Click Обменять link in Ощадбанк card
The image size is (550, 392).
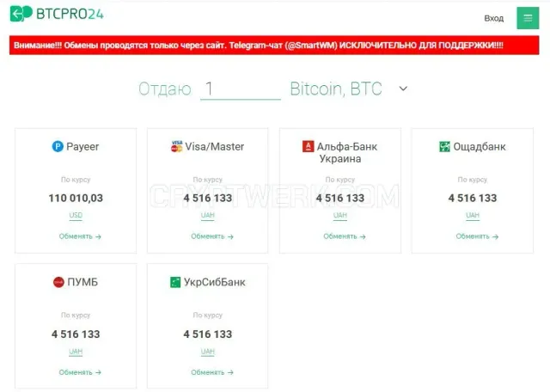pyautogui.click(x=477, y=236)
